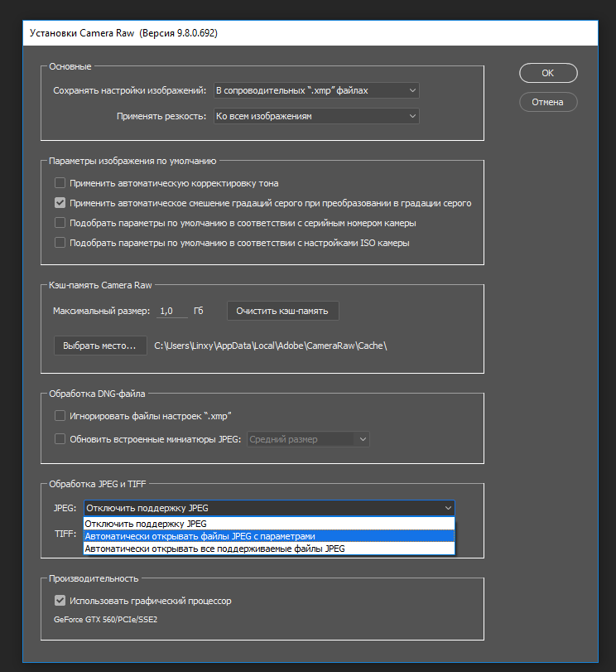Enable настройками ISO камеры checkbox
Screen dimensions: 616x672
tap(60, 243)
